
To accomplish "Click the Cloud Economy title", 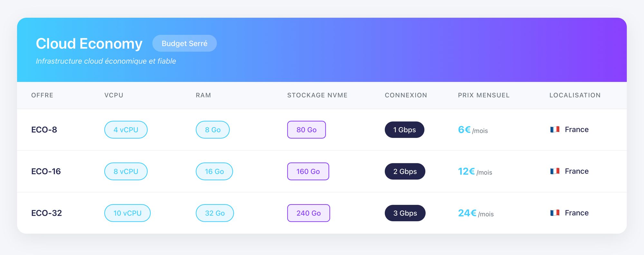I will point(89,43).
